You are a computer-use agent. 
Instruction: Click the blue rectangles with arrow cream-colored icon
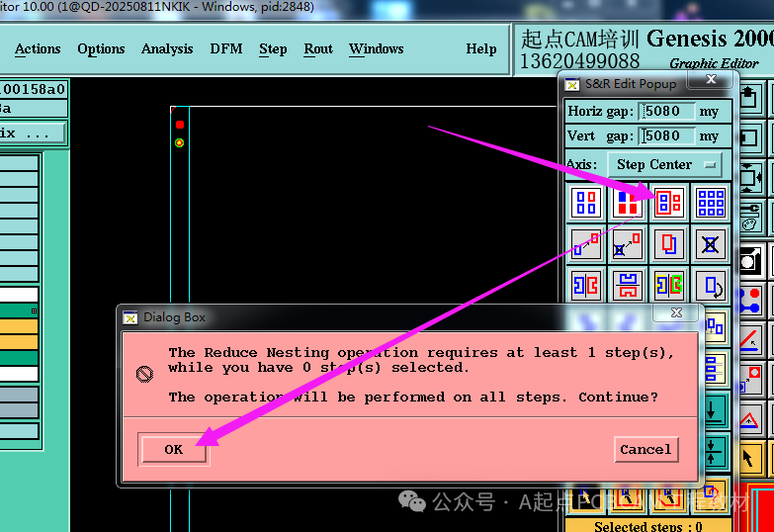point(715,326)
